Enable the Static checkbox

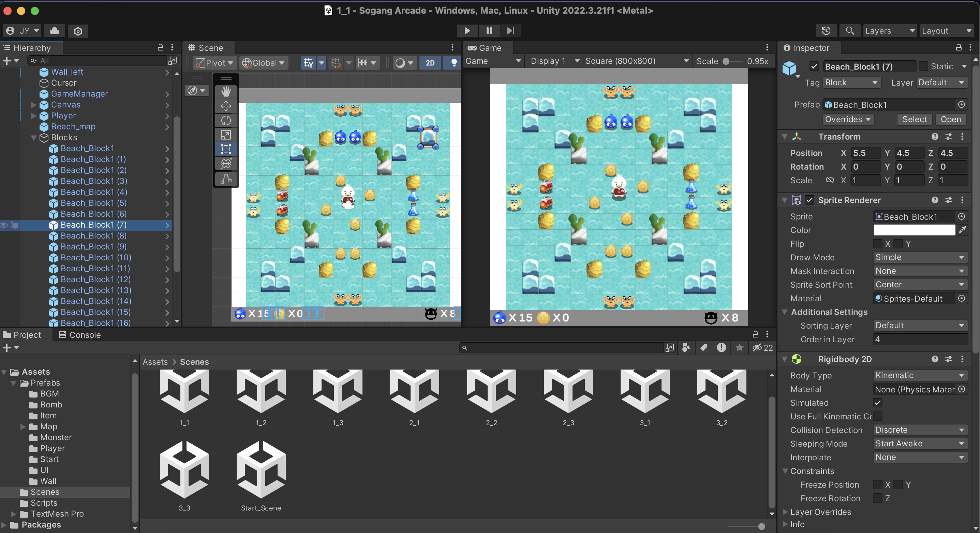click(x=923, y=66)
